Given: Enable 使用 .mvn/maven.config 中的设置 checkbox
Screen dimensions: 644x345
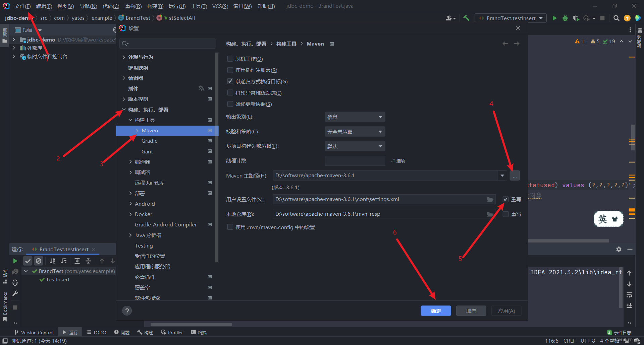Looking at the screenshot, I should point(230,227).
